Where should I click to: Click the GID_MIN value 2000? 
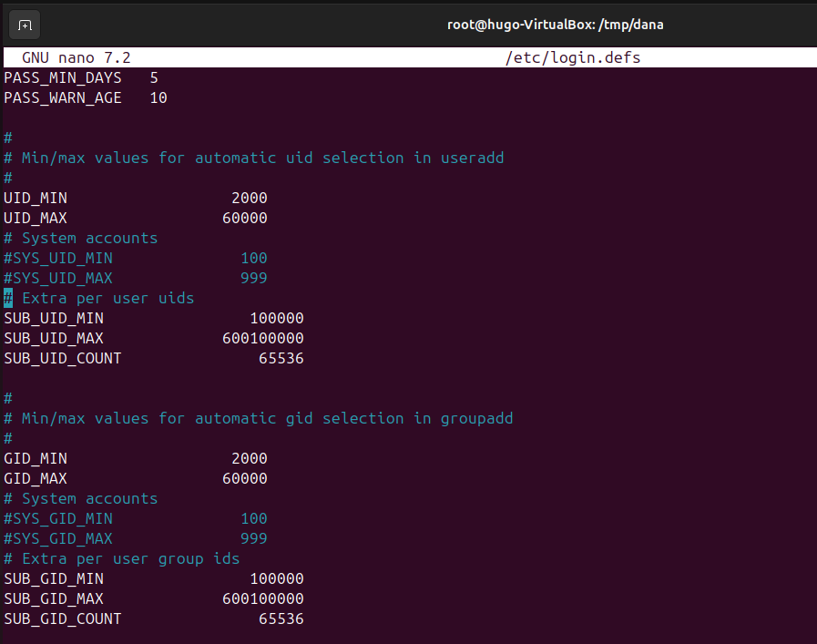(249, 458)
